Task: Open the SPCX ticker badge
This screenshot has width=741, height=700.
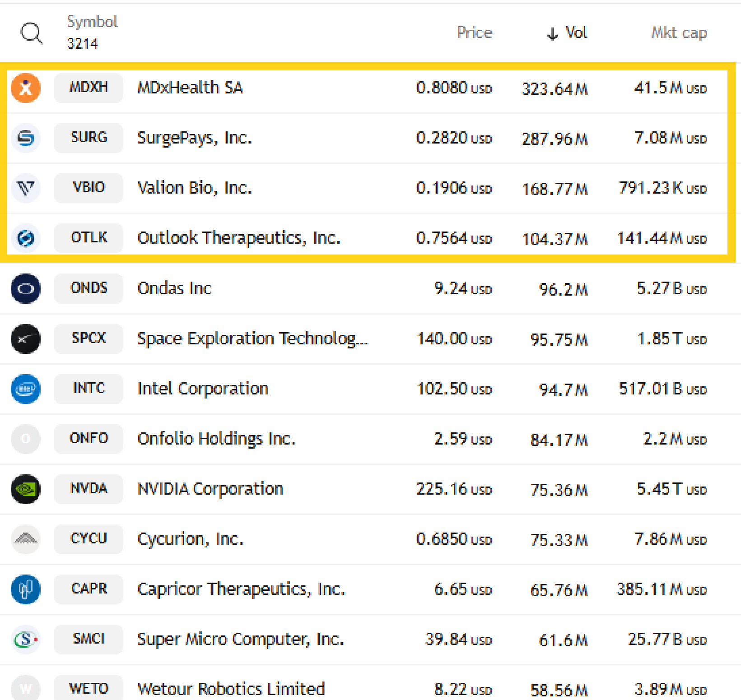Action: click(89, 338)
